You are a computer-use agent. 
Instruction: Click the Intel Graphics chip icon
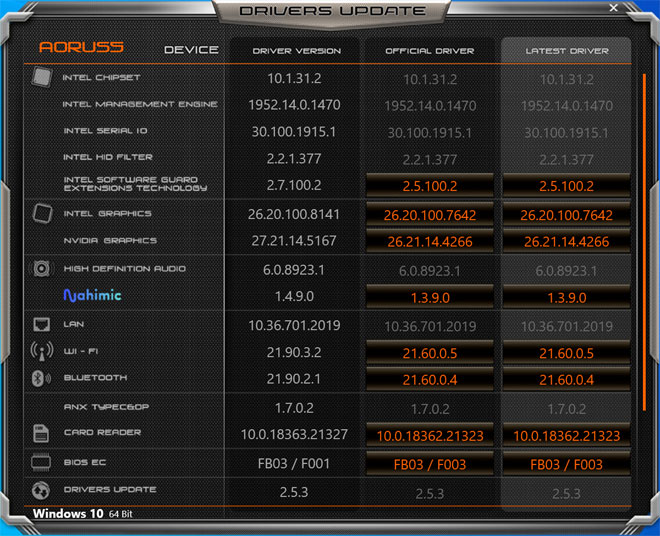coord(43,213)
